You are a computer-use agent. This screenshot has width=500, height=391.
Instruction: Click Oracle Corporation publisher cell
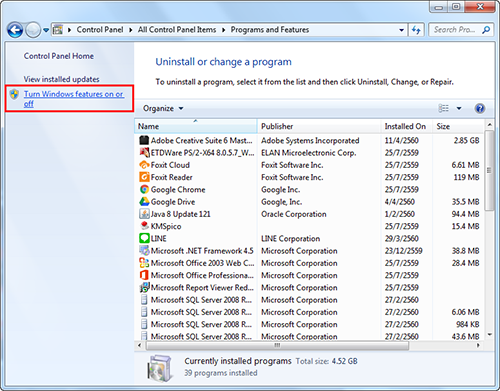pos(294,214)
